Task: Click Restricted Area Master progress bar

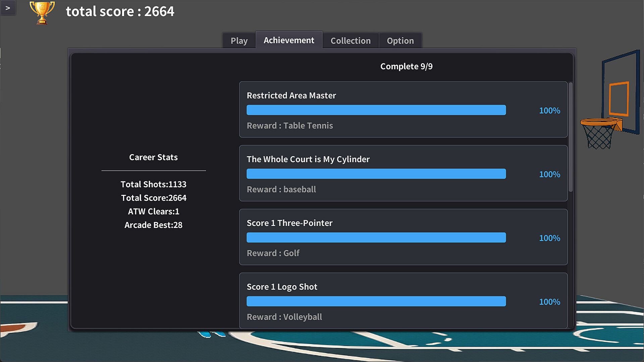Action: [376, 110]
